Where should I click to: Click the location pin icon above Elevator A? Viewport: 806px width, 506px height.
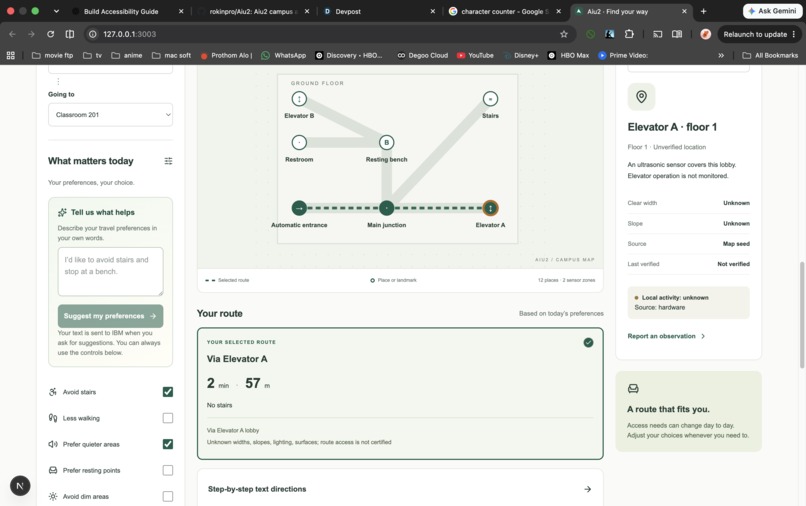pyautogui.click(x=641, y=96)
